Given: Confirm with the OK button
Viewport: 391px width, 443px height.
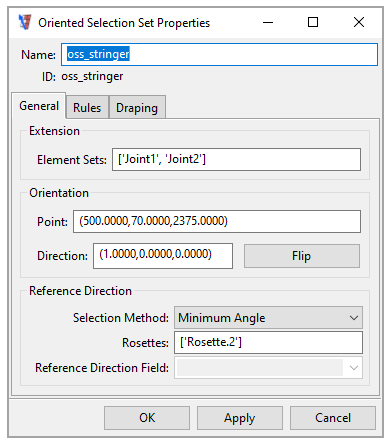Looking at the screenshot, I should (x=147, y=418).
